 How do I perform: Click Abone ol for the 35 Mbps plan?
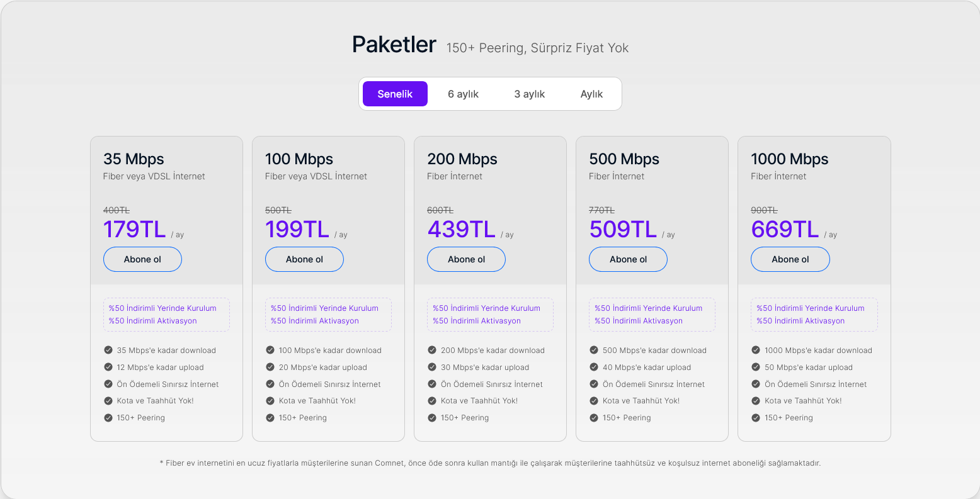[x=142, y=259]
